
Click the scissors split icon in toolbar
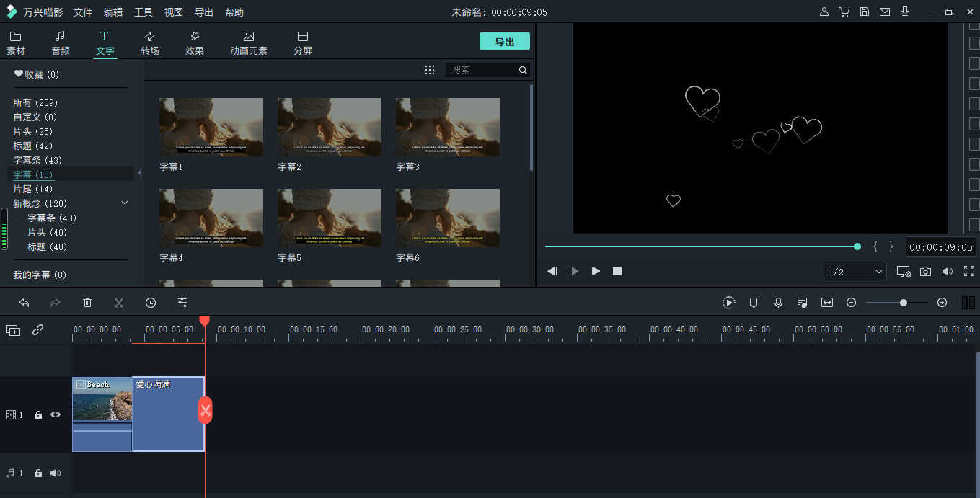pyautogui.click(x=119, y=303)
